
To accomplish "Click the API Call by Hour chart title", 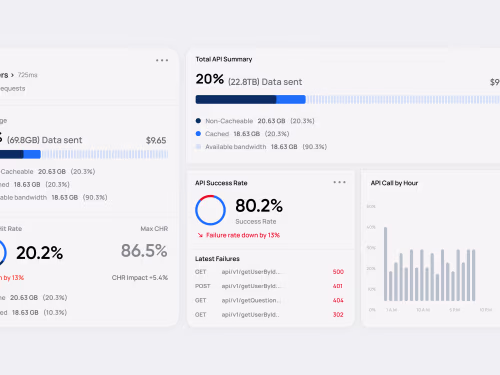I will [394, 183].
